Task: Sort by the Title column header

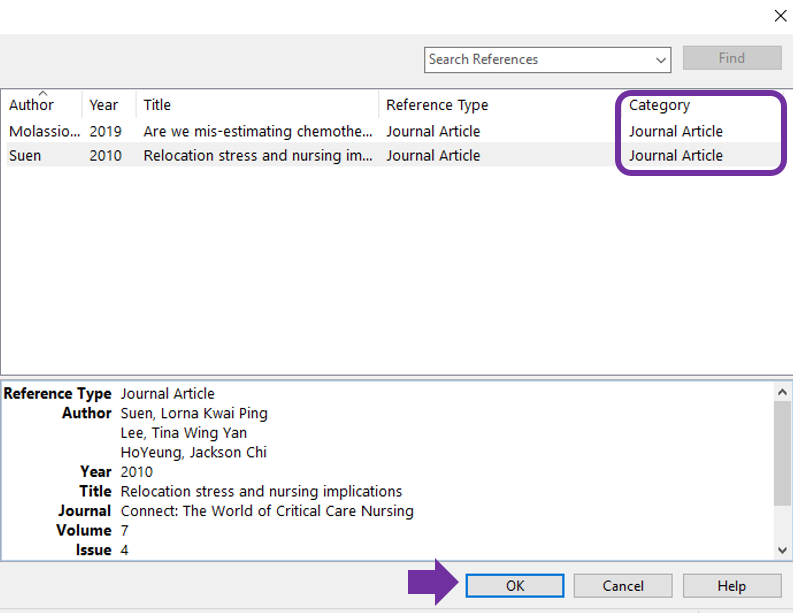Action: pos(157,105)
